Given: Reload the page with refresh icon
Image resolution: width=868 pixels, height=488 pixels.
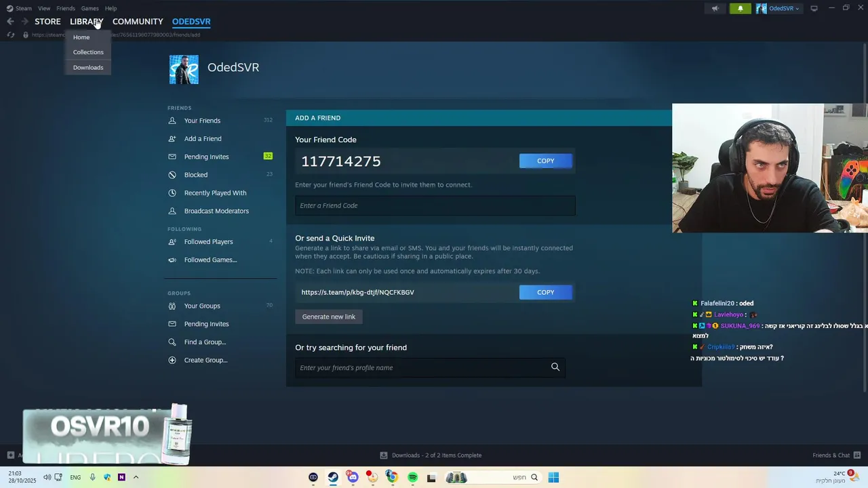Looking at the screenshot, I should pos(11,35).
